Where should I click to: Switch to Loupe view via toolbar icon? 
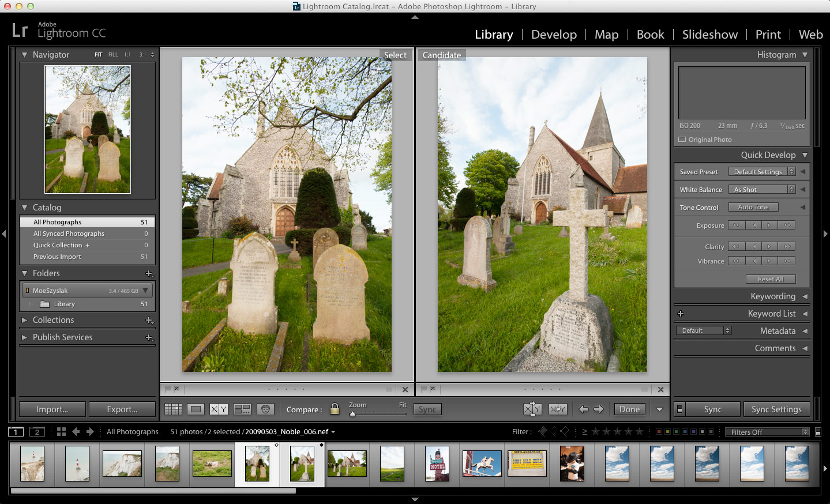tap(196, 409)
